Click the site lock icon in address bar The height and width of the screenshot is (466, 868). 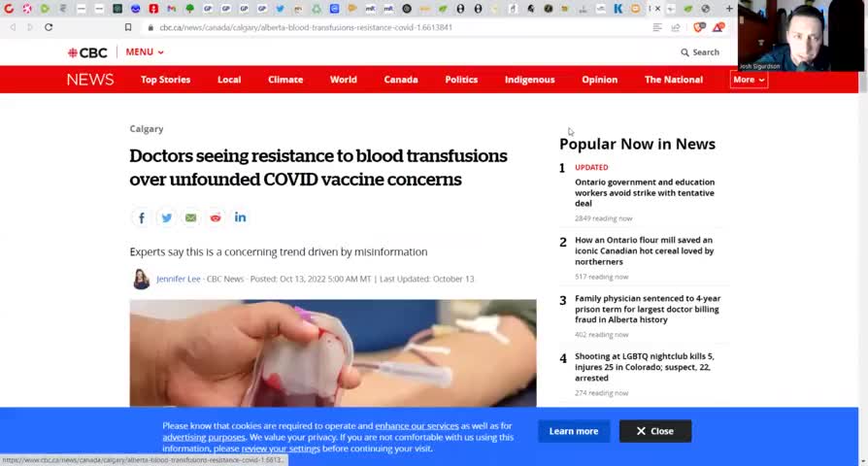pyautogui.click(x=150, y=27)
